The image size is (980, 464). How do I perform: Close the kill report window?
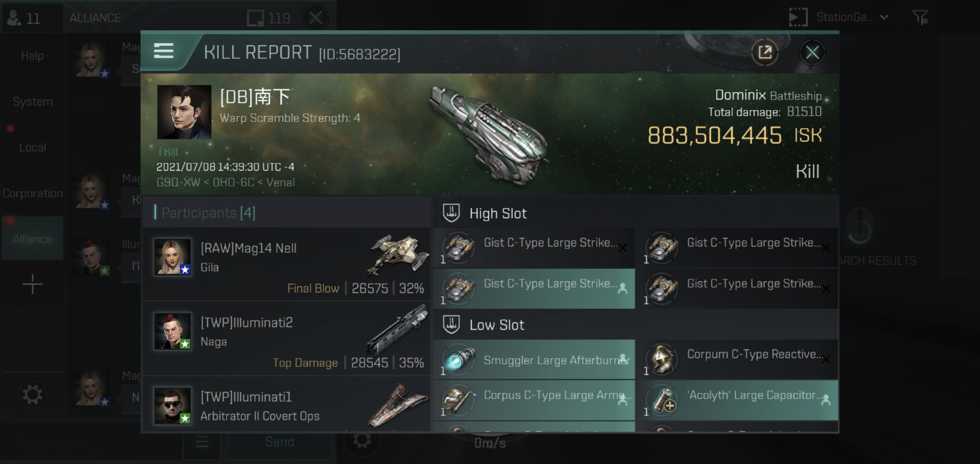pyautogui.click(x=812, y=52)
